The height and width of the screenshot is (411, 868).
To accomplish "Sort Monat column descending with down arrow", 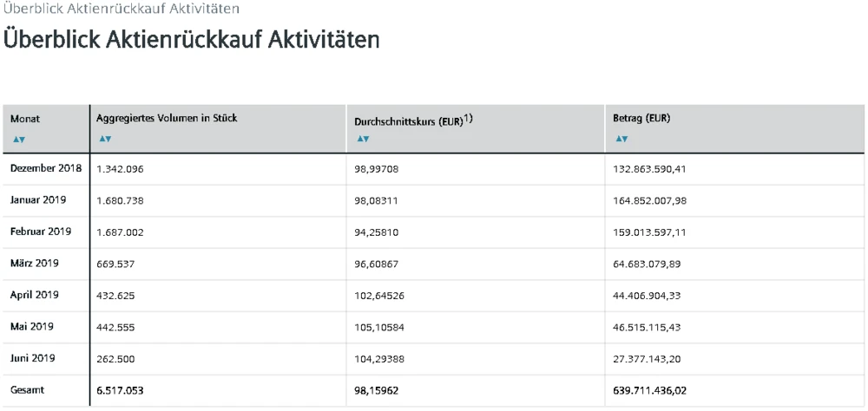I will pyautogui.click(x=22, y=138).
